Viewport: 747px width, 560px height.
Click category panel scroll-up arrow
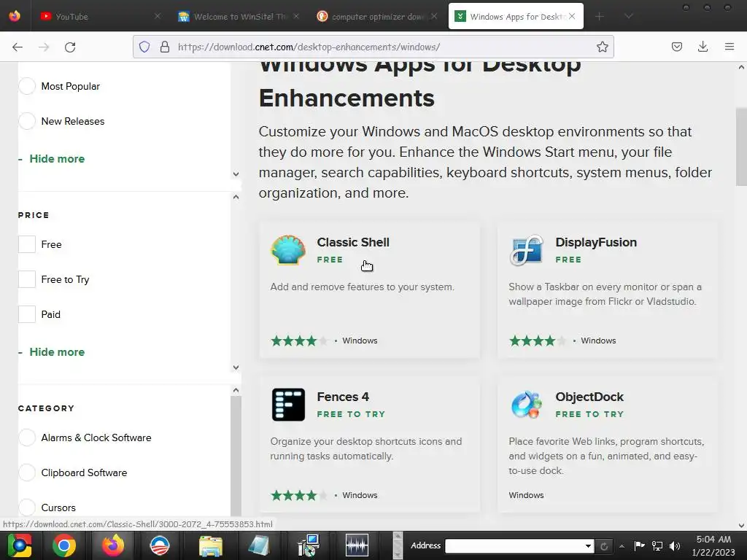(x=236, y=390)
